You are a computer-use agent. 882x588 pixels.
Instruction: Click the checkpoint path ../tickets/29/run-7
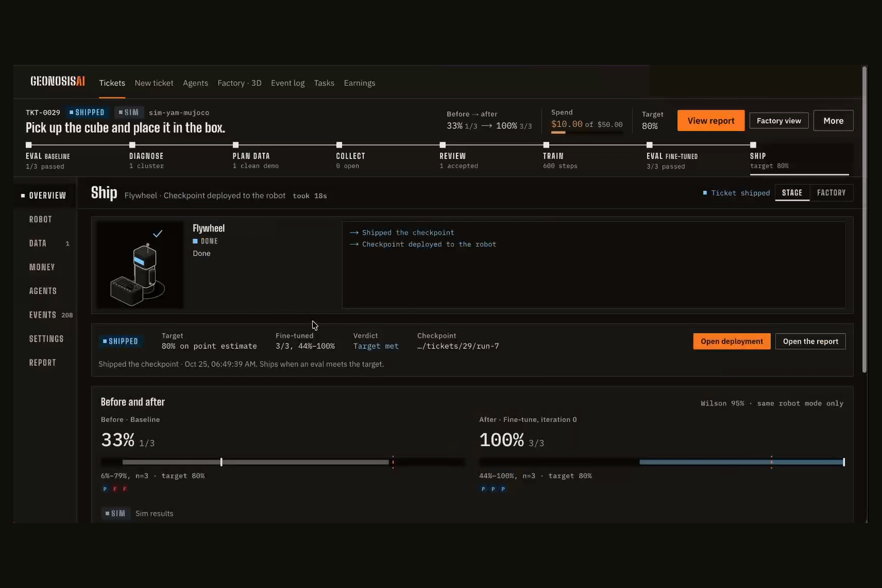[x=458, y=346]
